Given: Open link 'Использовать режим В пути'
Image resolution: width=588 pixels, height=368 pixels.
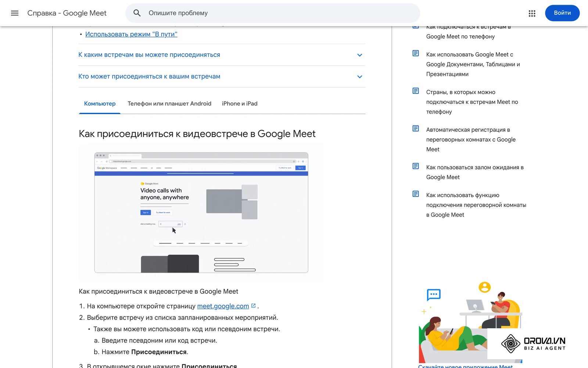Looking at the screenshot, I should pyautogui.click(x=131, y=34).
